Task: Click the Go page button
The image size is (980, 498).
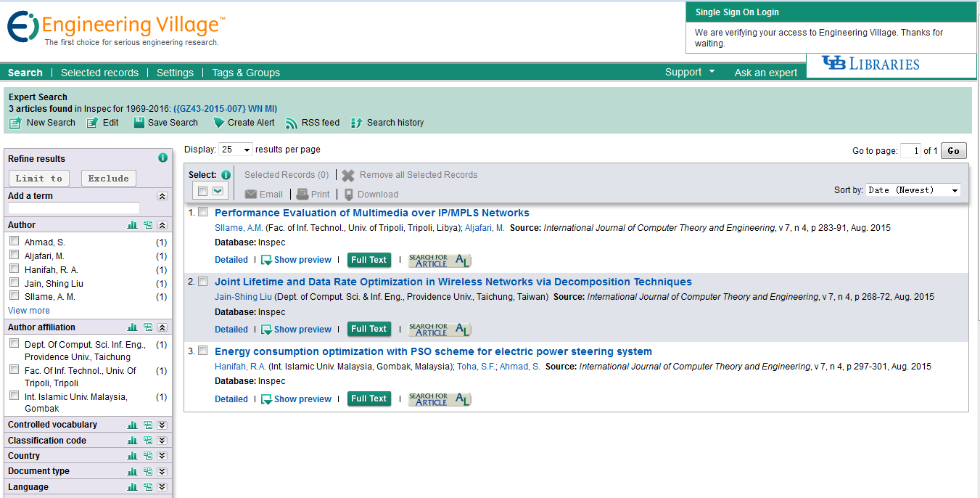Action: 953,151
